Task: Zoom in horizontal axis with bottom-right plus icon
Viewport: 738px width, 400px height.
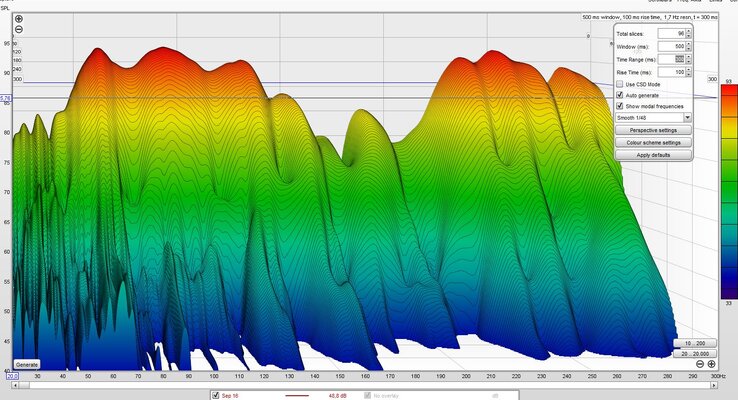Action: click(x=711, y=364)
